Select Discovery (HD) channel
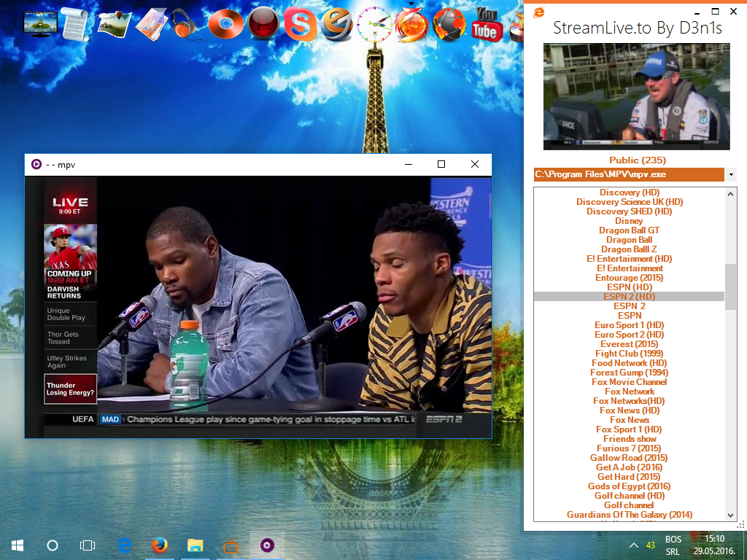The width and height of the screenshot is (747, 560). (x=630, y=192)
